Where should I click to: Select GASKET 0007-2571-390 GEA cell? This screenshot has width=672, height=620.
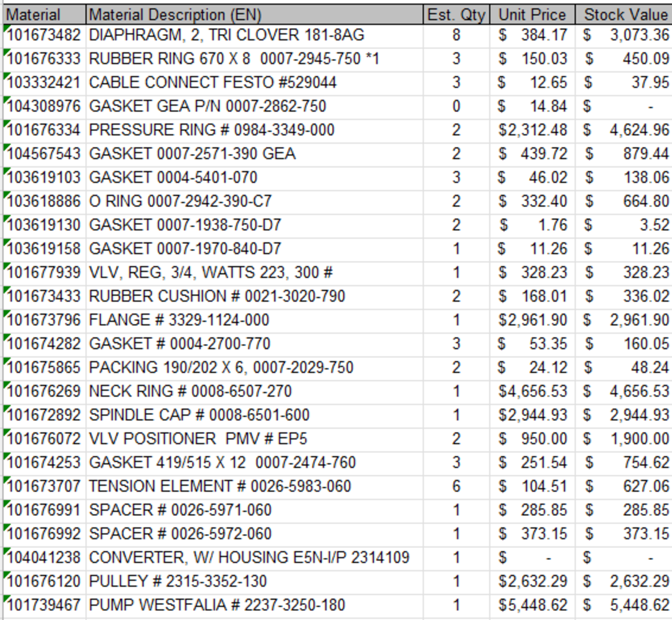tap(254, 155)
